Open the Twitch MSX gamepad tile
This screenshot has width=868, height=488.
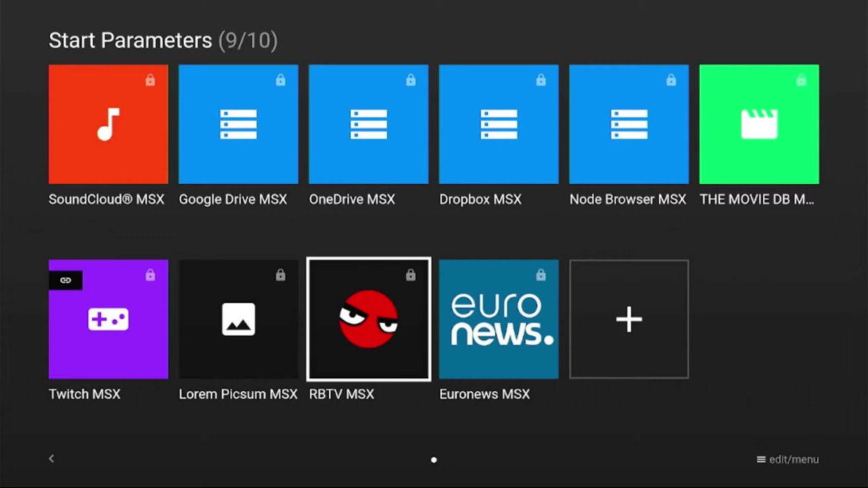[108, 319]
